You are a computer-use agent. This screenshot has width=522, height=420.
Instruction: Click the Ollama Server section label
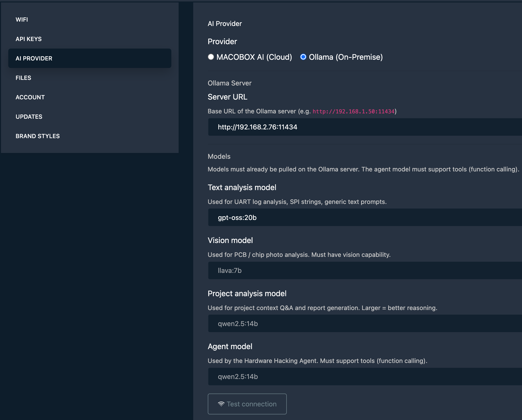(229, 83)
